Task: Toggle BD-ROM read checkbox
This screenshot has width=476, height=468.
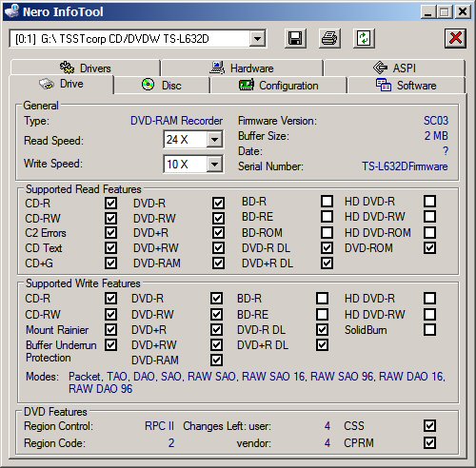Action: coord(327,232)
